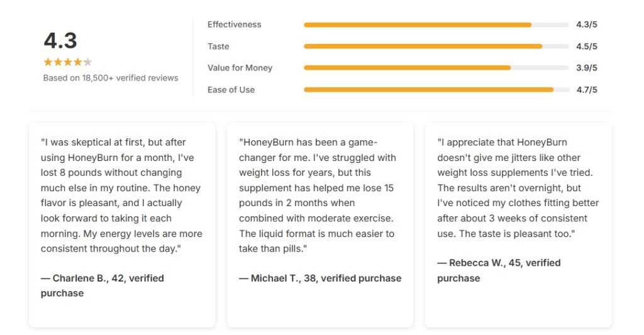Open Rebecca W.'s review card

click(x=518, y=225)
